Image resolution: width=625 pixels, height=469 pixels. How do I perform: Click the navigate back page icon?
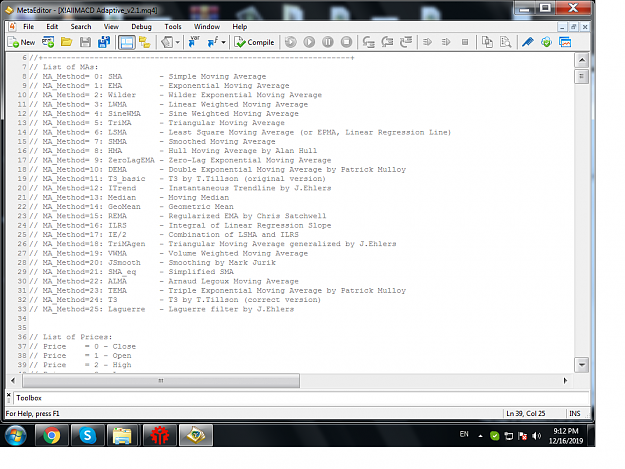click(x=167, y=42)
